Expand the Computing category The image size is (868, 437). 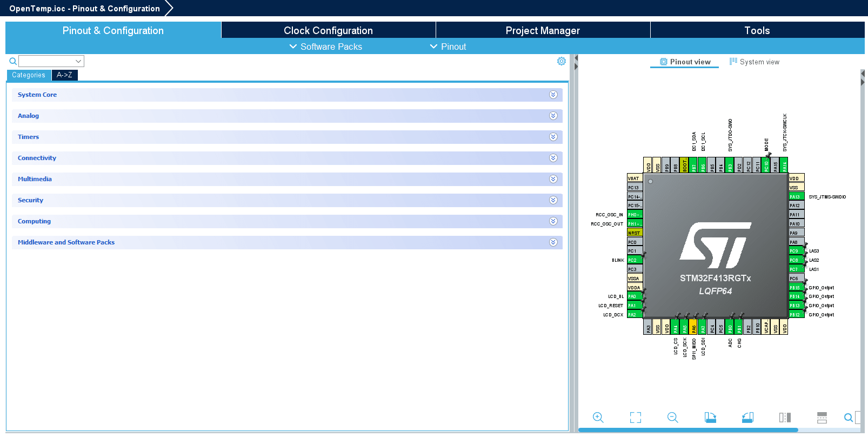[553, 221]
